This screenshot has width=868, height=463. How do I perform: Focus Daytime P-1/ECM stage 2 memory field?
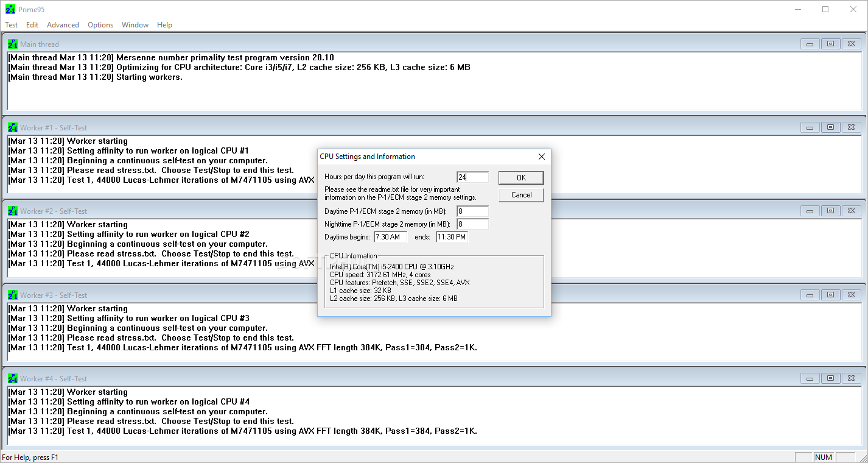pos(473,211)
